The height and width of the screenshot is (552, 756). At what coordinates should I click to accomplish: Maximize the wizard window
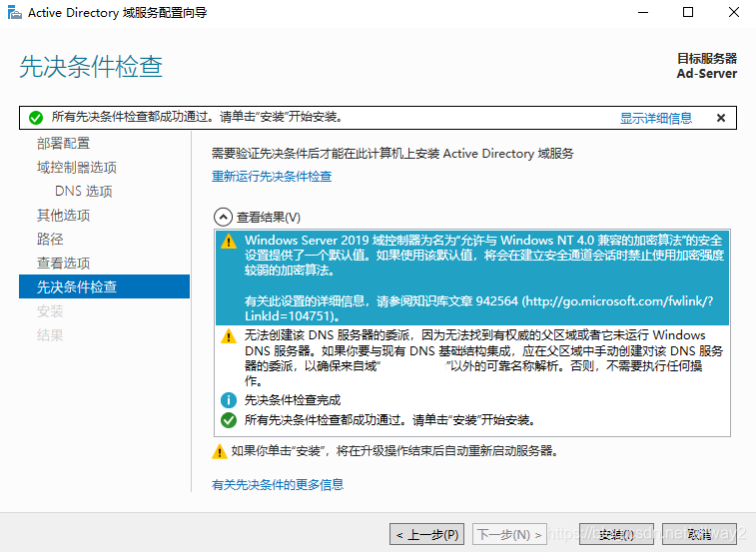tap(688, 12)
